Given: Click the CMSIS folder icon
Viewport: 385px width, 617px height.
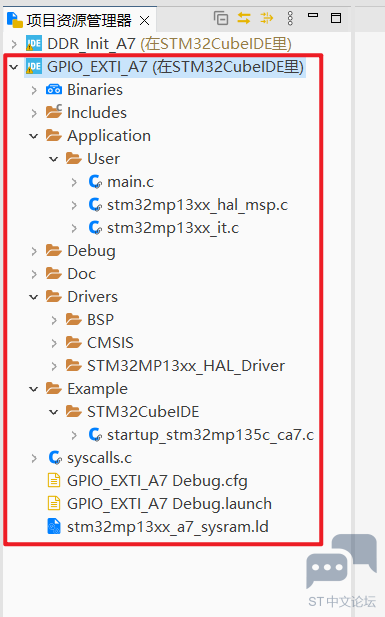Looking at the screenshot, I should click(74, 343).
